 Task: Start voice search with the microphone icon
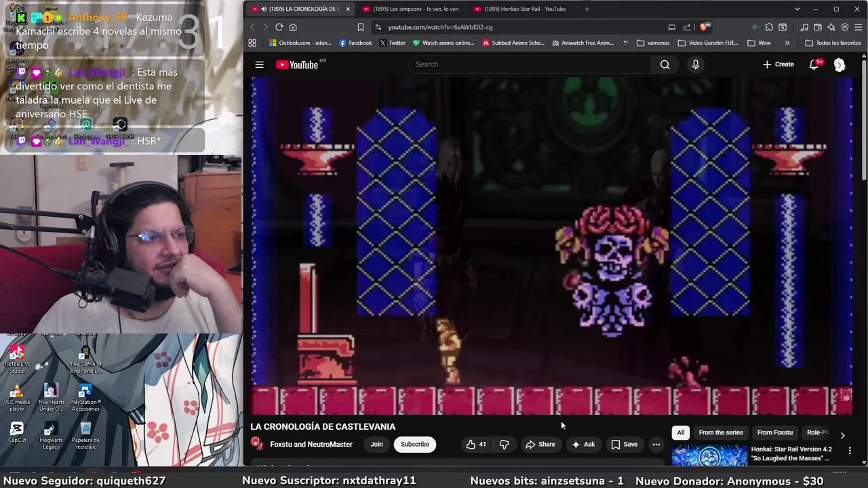pos(695,64)
